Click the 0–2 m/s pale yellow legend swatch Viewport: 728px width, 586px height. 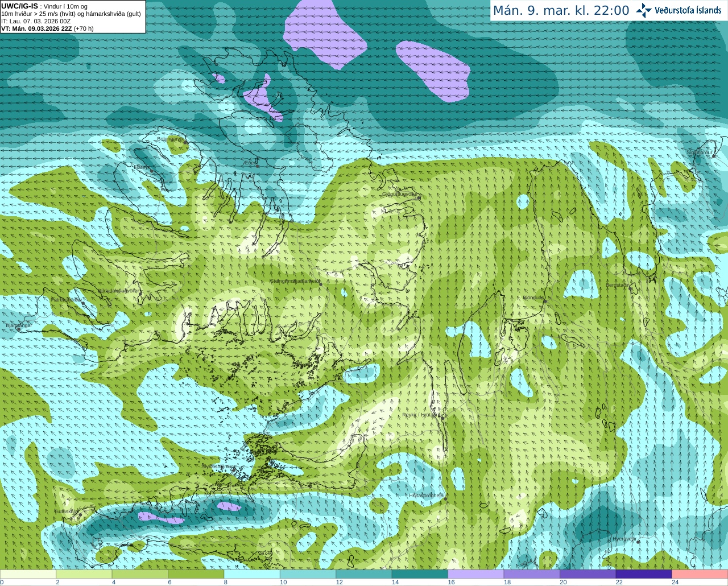point(28,574)
